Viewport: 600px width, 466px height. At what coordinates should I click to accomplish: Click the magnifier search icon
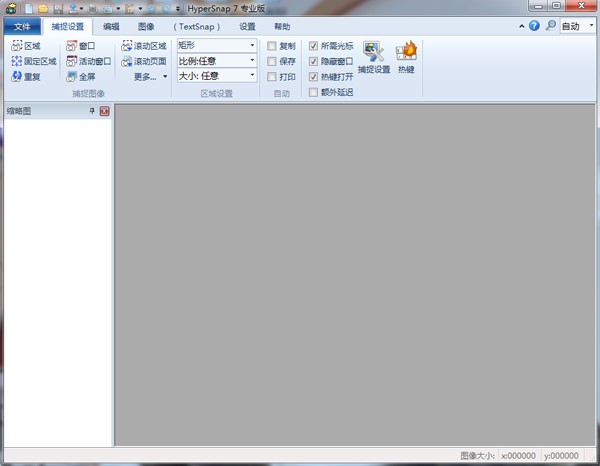click(549, 26)
